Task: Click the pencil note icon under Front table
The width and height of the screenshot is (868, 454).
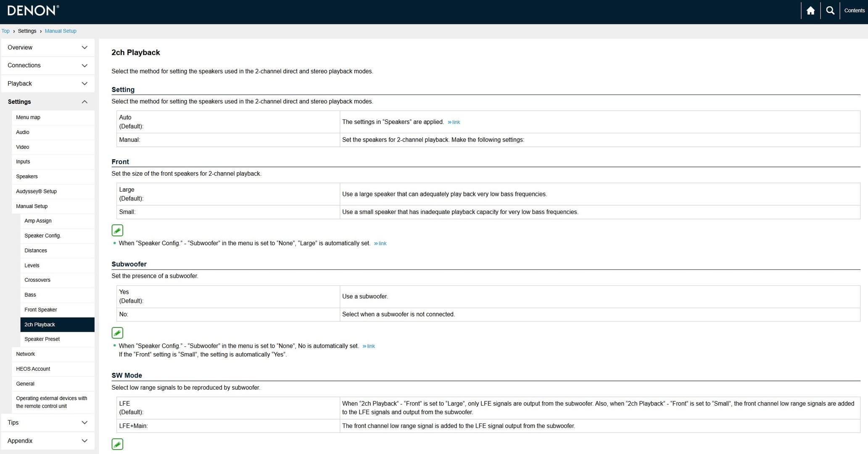Action: tap(117, 230)
